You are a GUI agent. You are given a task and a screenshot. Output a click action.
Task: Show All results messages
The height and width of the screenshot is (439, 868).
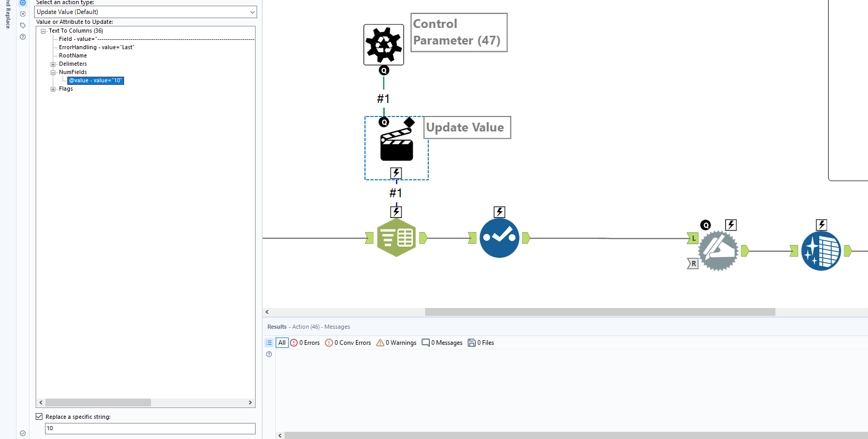point(282,343)
